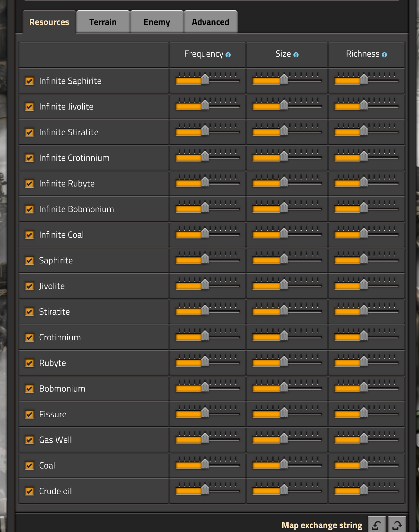Screen dimensions: 419x532
Task: Click the Jivolite frequency slider handle
Action: pos(205,285)
